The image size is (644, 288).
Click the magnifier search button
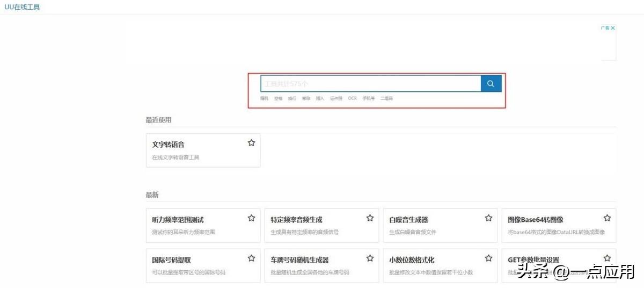[491, 84]
